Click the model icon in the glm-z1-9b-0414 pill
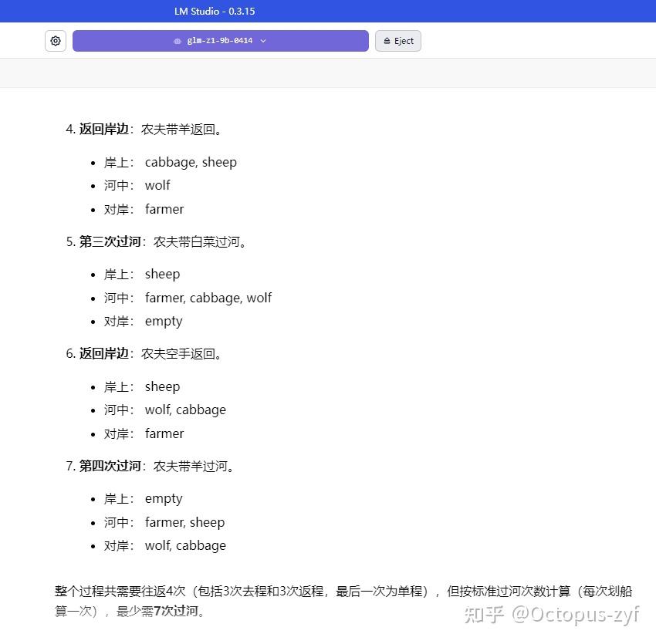The image size is (656, 644). 178,40
